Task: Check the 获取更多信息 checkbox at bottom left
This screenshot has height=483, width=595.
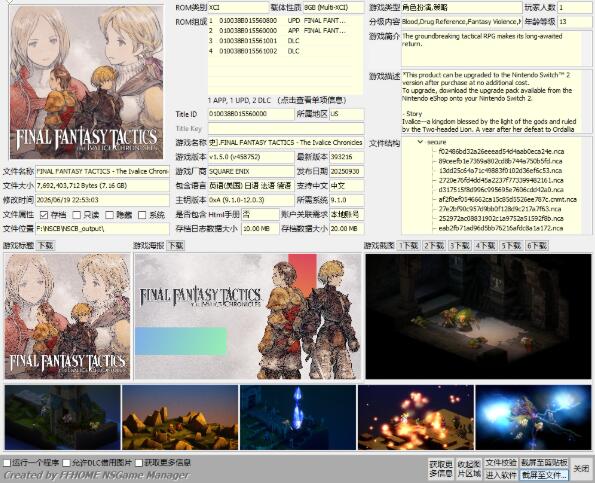Action: [139, 463]
